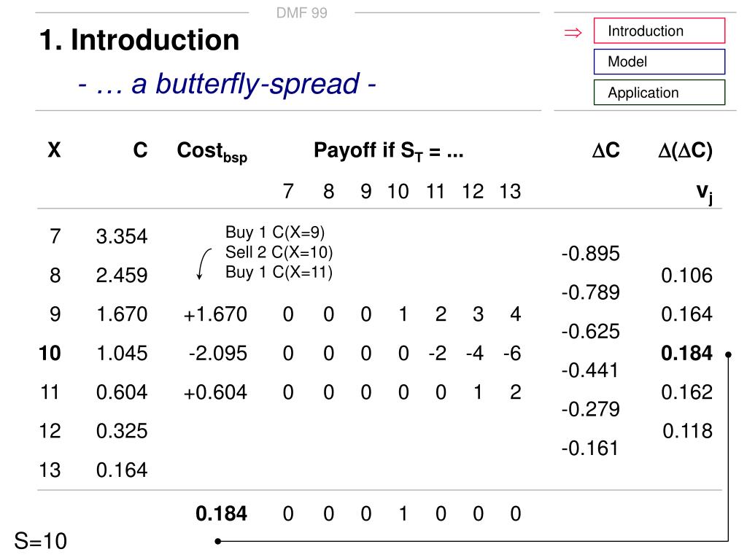Click the bold 0.184 total cost
The width and height of the screenshot is (747, 560).
(x=221, y=513)
